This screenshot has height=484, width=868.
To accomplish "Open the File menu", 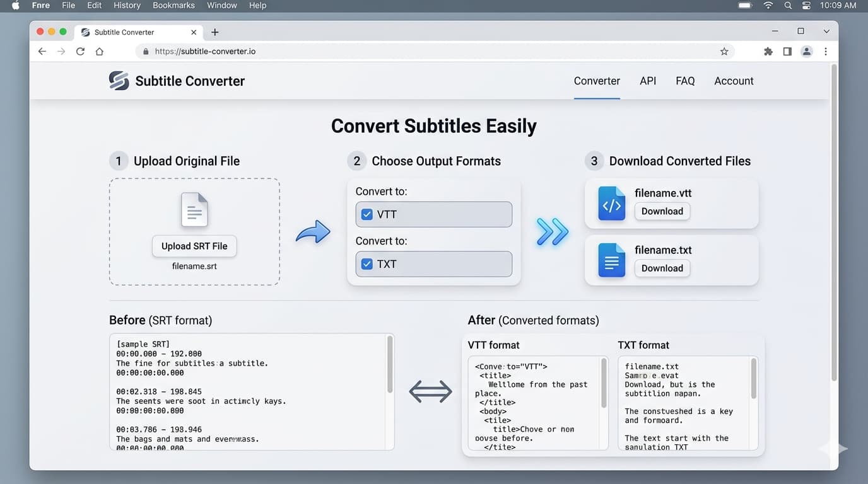I will tap(69, 5).
